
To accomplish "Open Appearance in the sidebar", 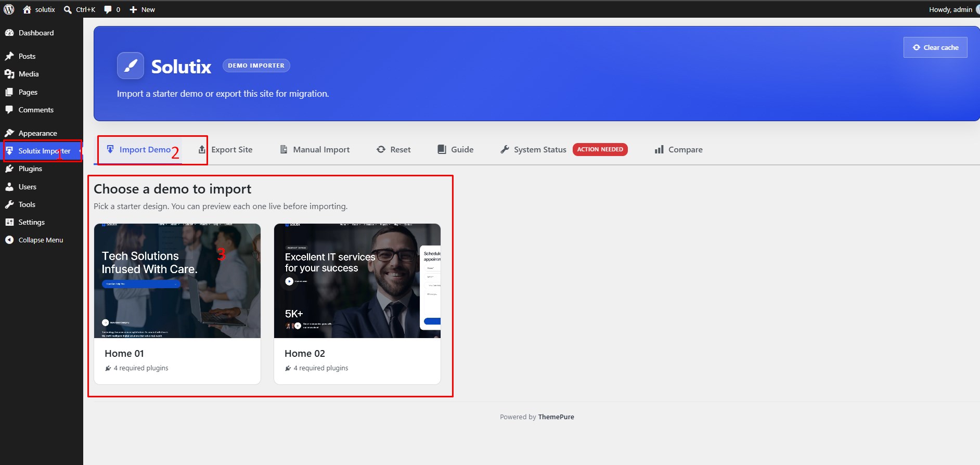I will coord(42,133).
